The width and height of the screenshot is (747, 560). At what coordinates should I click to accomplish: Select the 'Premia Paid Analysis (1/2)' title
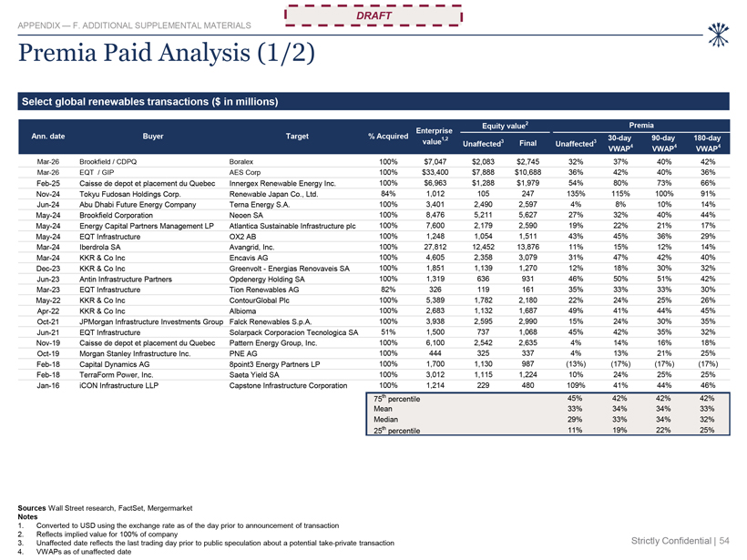click(167, 53)
